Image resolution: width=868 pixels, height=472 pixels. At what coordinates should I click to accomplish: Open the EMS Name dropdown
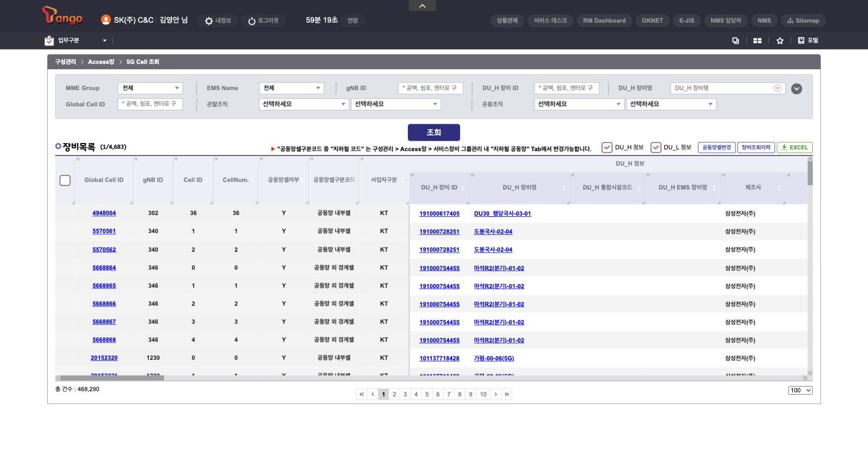[291, 88]
